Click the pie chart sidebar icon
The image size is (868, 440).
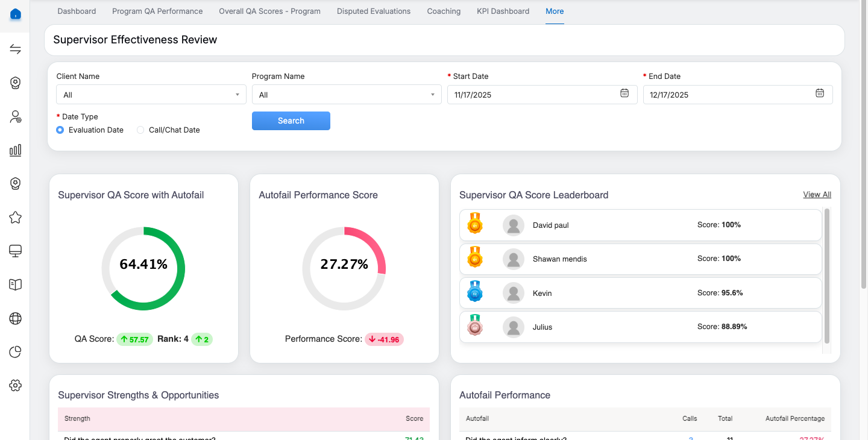click(x=16, y=352)
